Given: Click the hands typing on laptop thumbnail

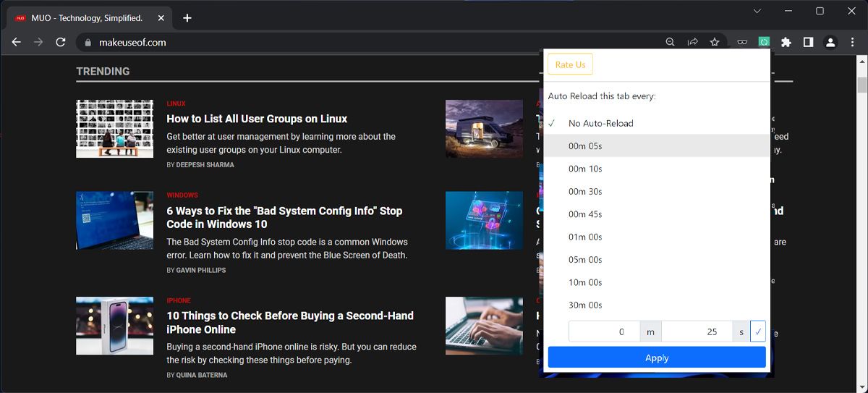Looking at the screenshot, I should (484, 326).
